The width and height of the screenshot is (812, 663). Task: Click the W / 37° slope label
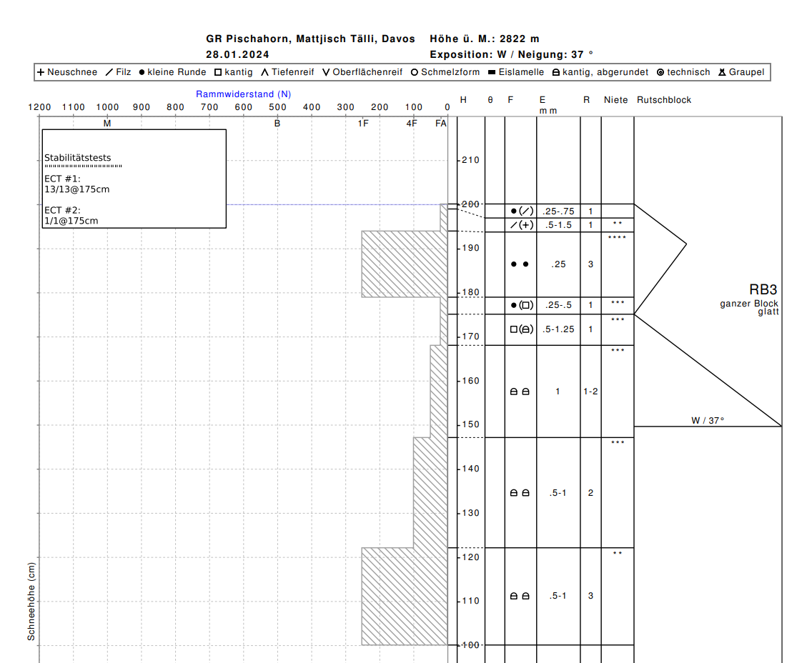coord(708,421)
